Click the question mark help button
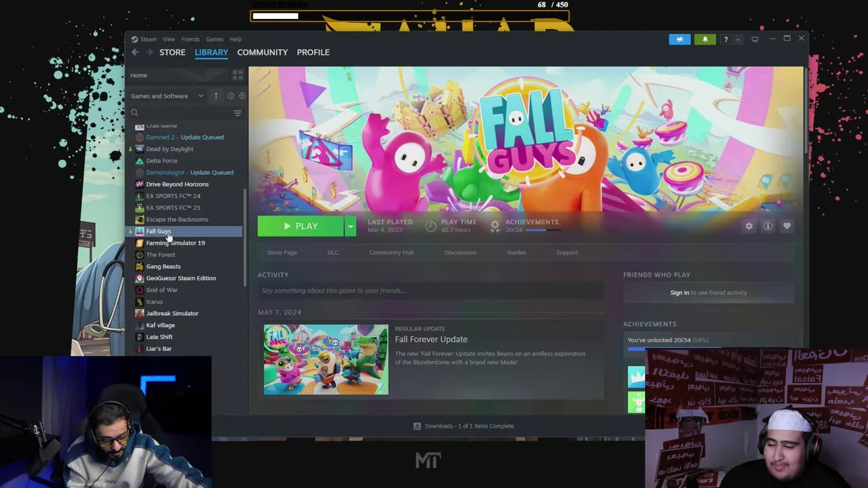This screenshot has height=488, width=868. click(726, 39)
